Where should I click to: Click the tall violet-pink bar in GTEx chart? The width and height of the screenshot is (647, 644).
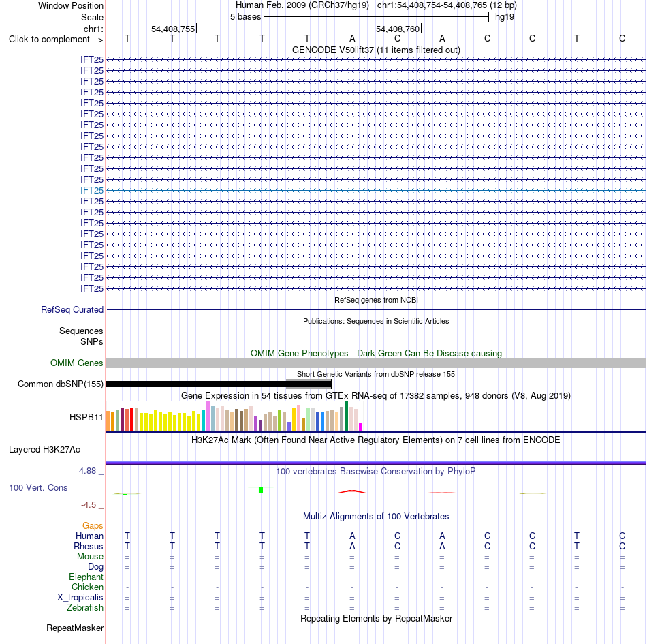click(x=208, y=416)
